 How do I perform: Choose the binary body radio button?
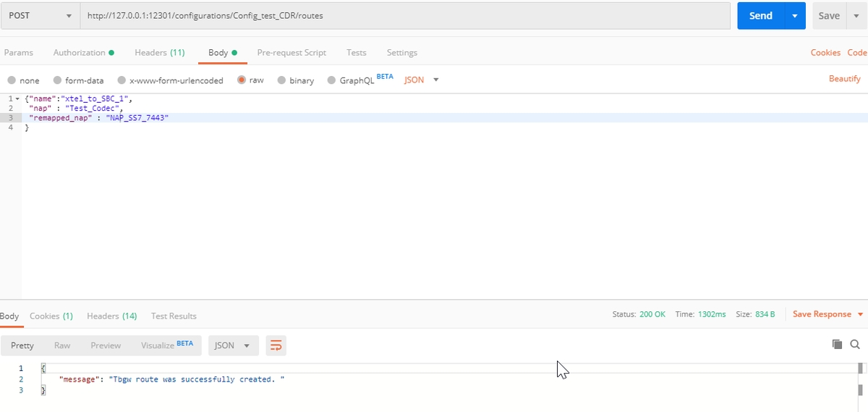[283, 80]
